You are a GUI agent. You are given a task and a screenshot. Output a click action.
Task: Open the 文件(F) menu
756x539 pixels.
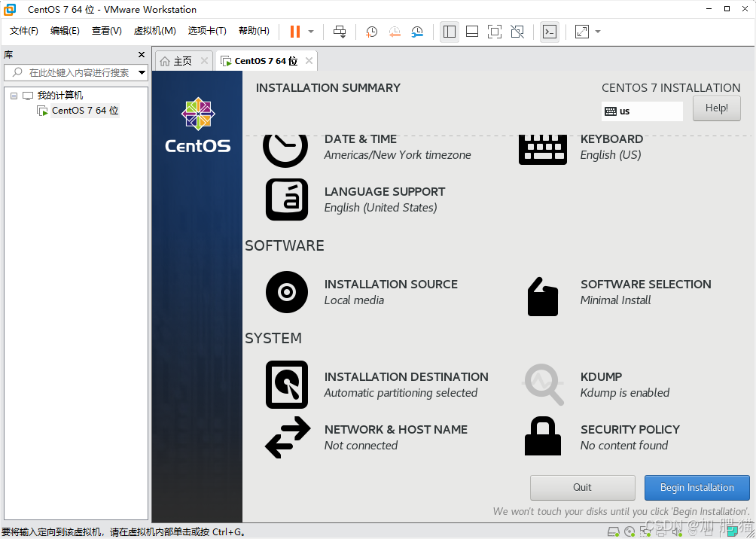pyautogui.click(x=24, y=31)
